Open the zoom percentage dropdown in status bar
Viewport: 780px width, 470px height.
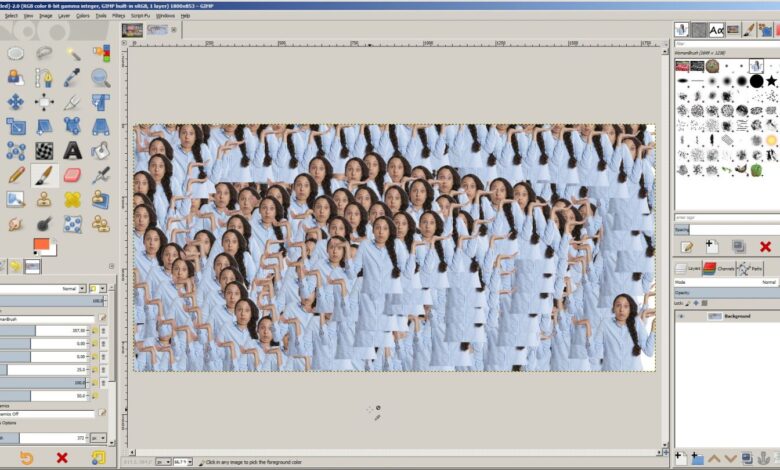point(182,463)
